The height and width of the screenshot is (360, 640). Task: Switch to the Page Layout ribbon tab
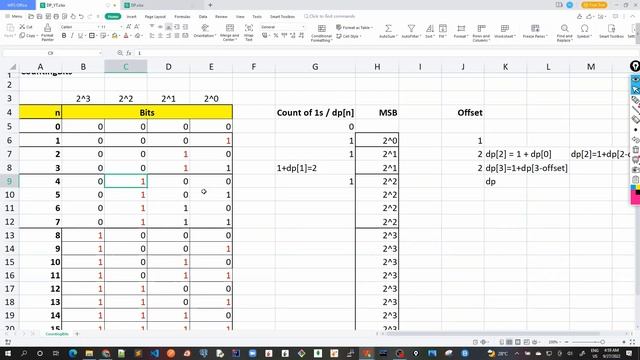(155, 17)
